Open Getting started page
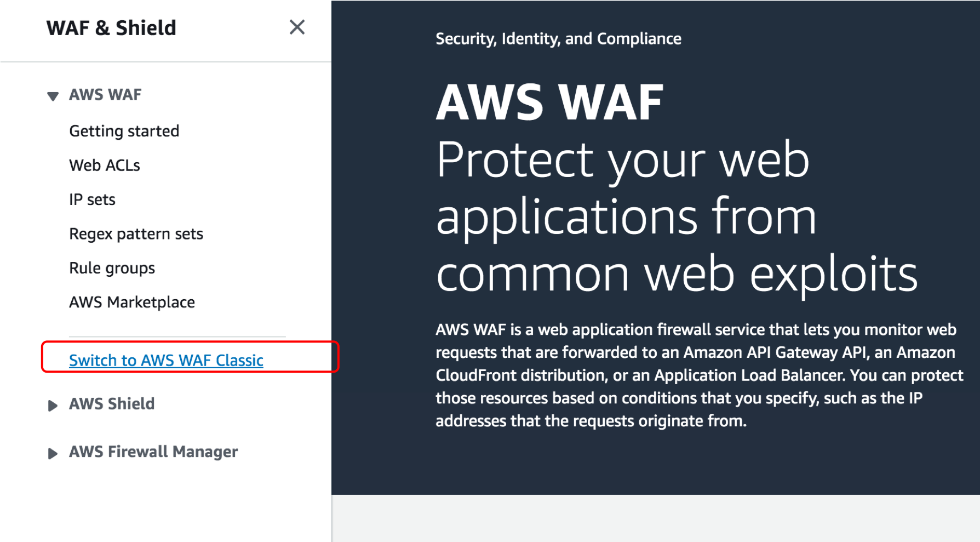The height and width of the screenshot is (542, 980). click(x=124, y=131)
